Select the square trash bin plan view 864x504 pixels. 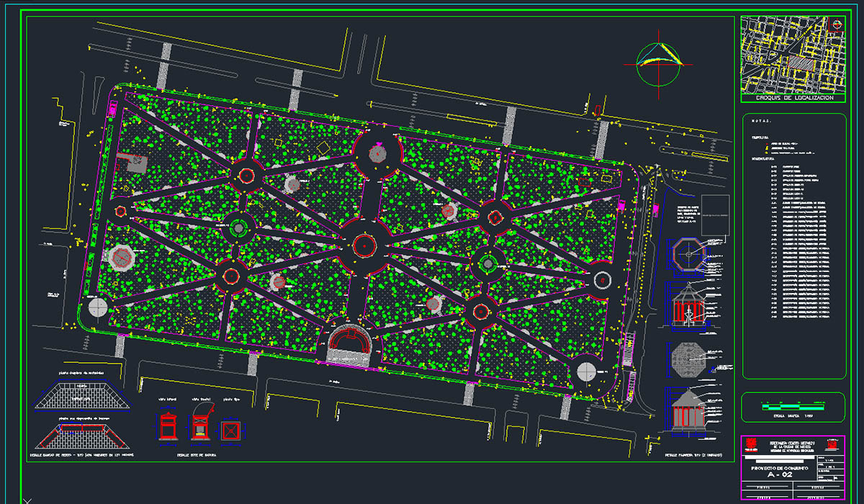pyautogui.click(x=231, y=431)
